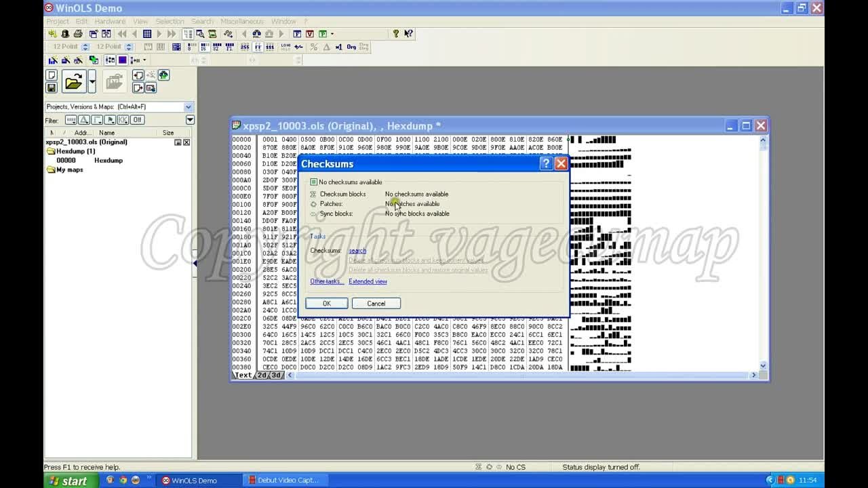868x488 pixels.
Task: Click the save floppy disk icon
Action: pos(51,87)
